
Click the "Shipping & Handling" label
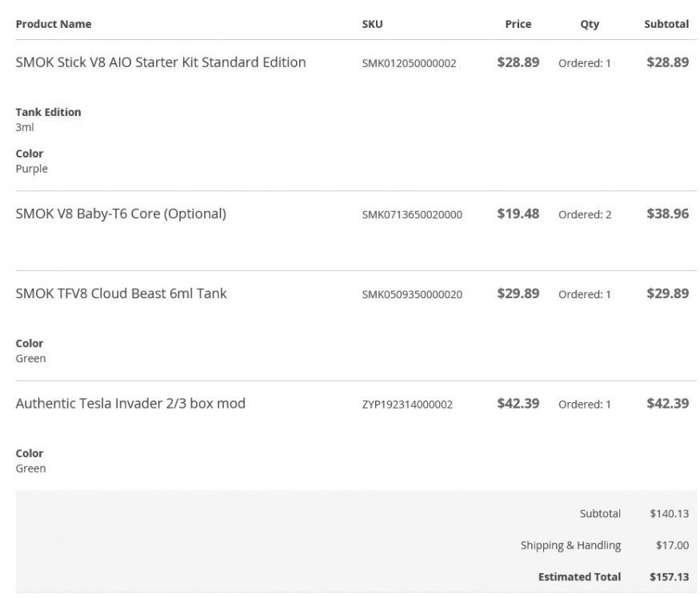(570, 545)
